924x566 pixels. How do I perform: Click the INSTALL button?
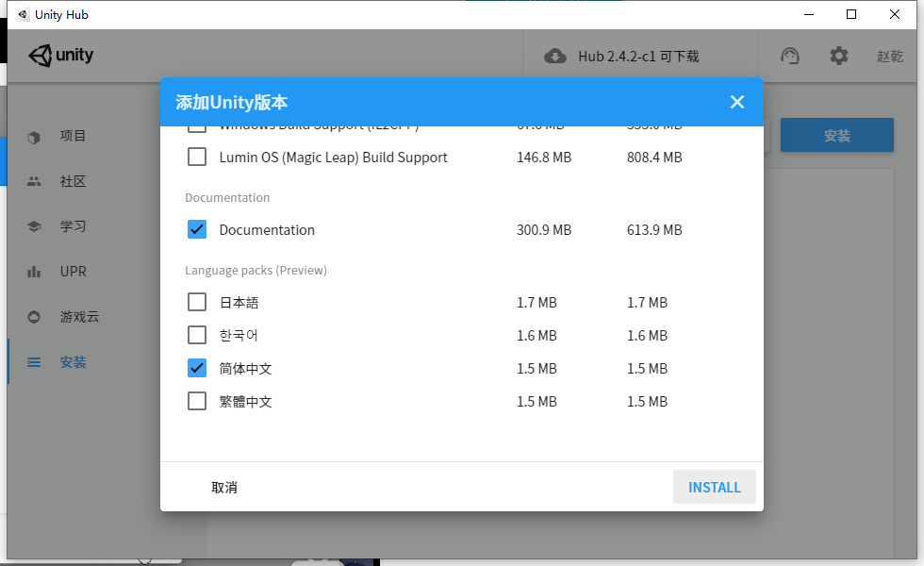coord(715,487)
